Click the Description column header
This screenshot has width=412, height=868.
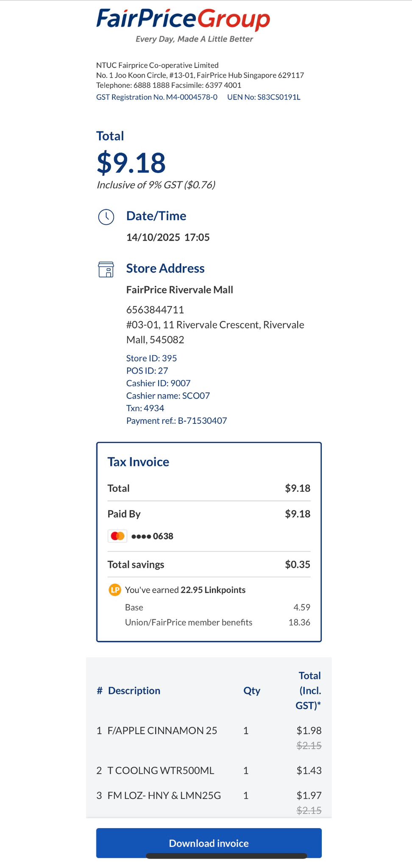(134, 690)
